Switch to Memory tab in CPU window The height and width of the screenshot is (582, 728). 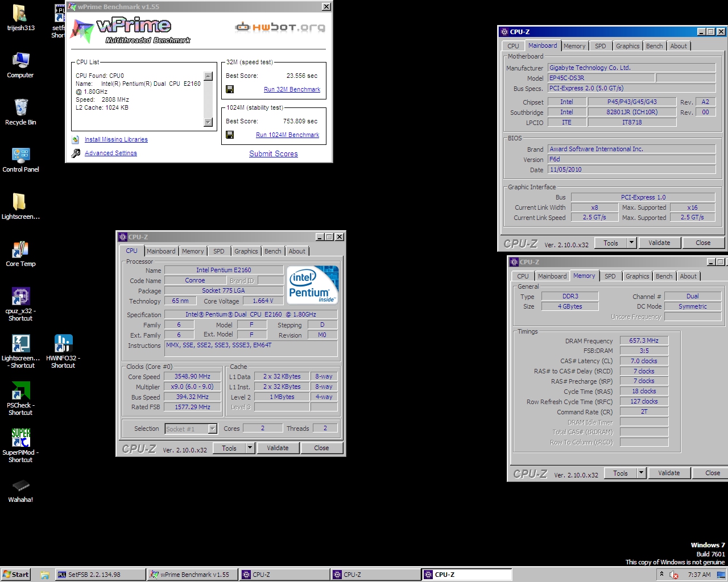pyautogui.click(x=193, y=251)
